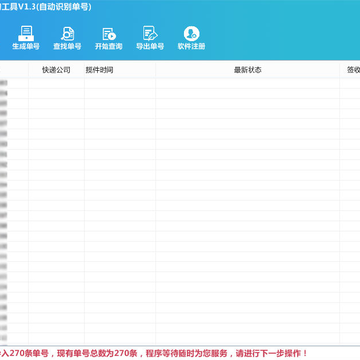
Task: Open the 查找单号 search tool
Action: [x=67, y=37]
